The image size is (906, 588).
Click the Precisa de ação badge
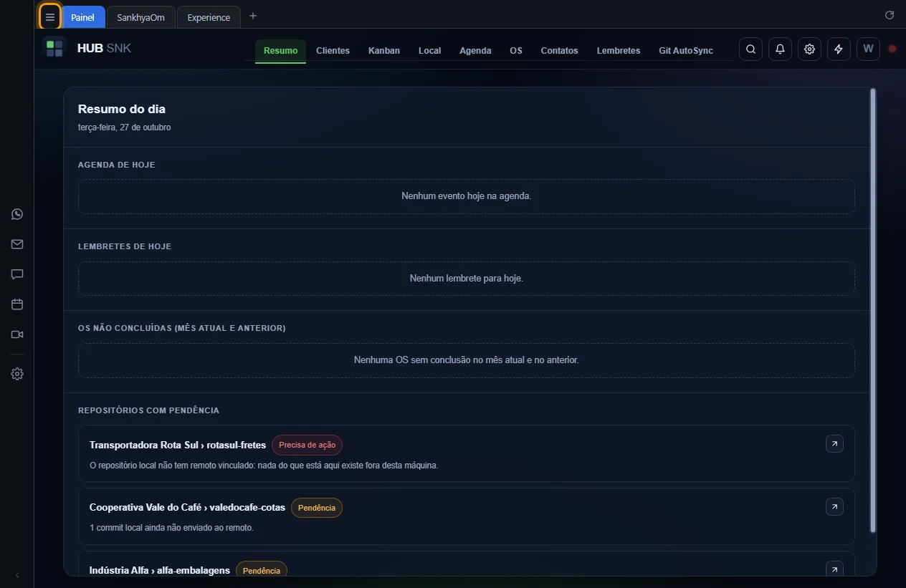pyautogui.click(x=307, y=445)
